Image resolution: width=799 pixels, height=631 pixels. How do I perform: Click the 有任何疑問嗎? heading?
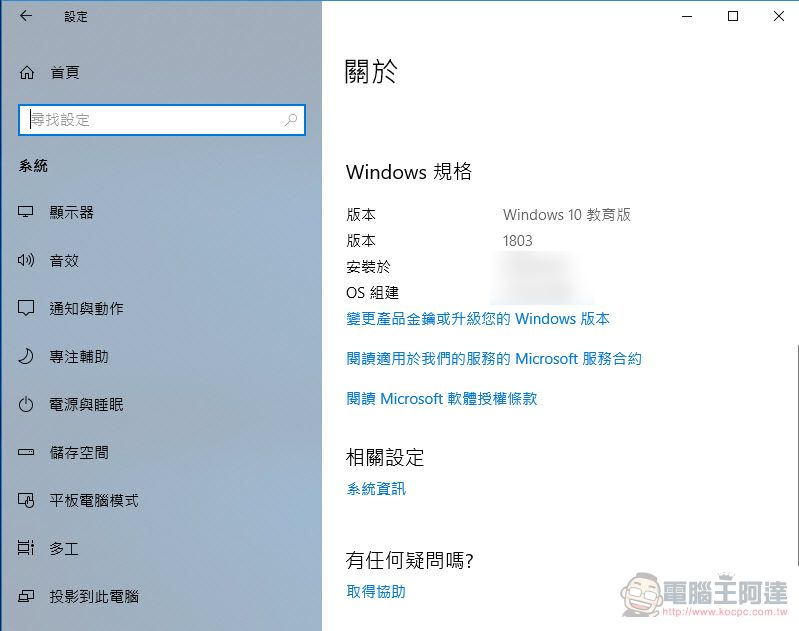pyautogui.click(x=409, y=561)
